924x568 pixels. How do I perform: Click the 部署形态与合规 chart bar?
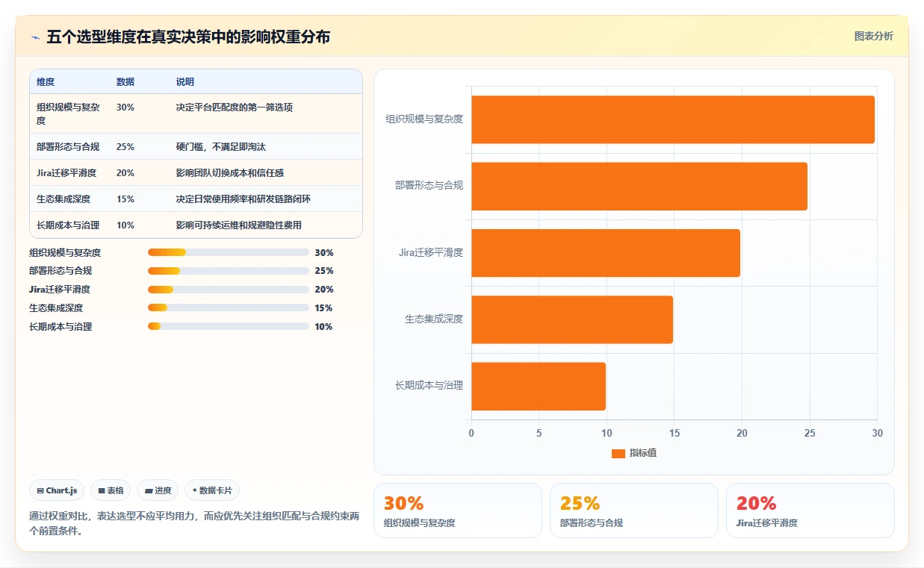[x=639, y=186]
